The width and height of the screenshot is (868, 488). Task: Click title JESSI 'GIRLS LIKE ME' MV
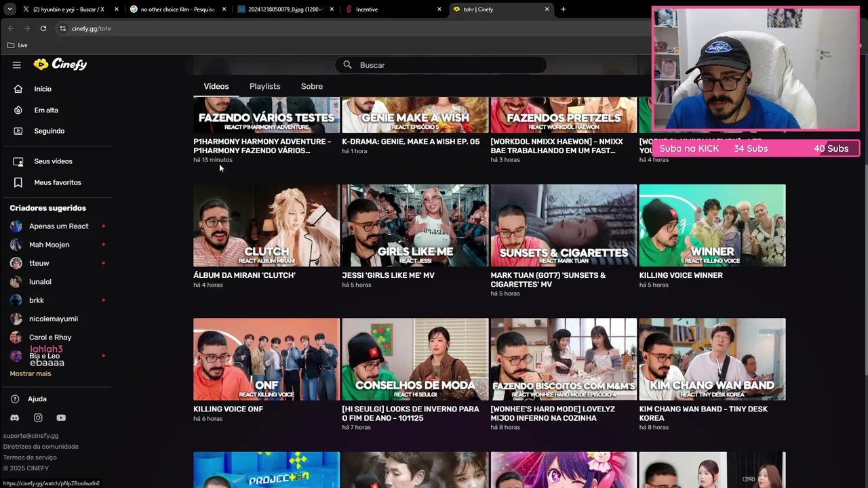click(x=388, y=276)
